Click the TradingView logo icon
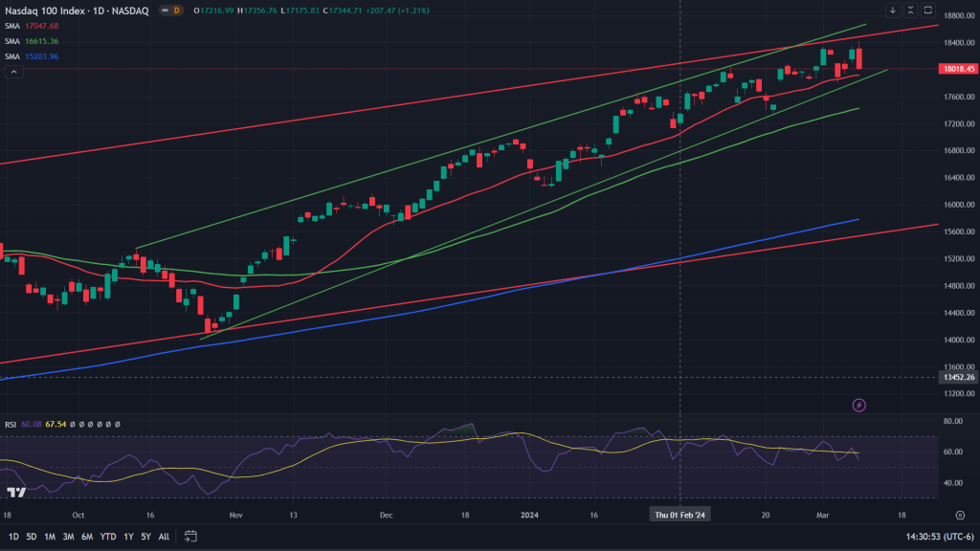 pyautogui.click(x=15, y=492)
